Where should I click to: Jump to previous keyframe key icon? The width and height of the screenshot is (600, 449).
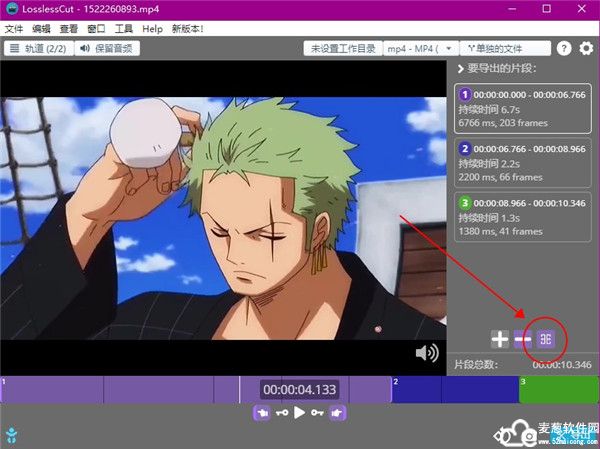coord(282,413)
